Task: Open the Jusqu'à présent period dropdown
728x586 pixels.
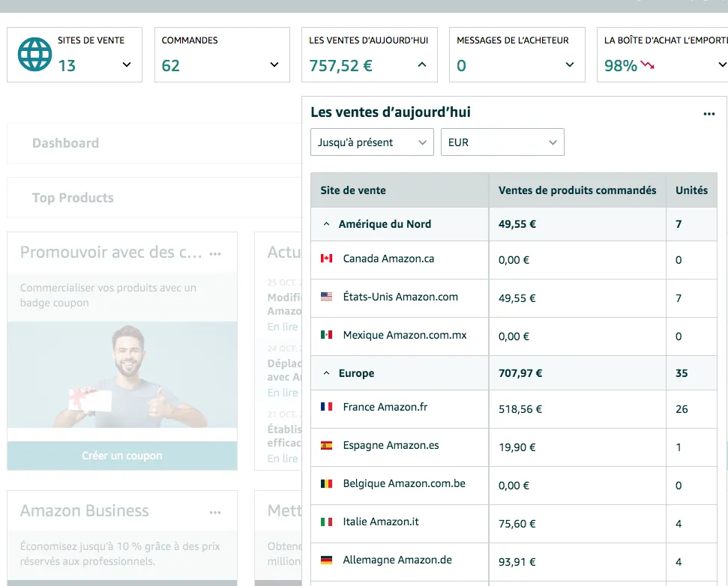Action: tap(372, 142)
